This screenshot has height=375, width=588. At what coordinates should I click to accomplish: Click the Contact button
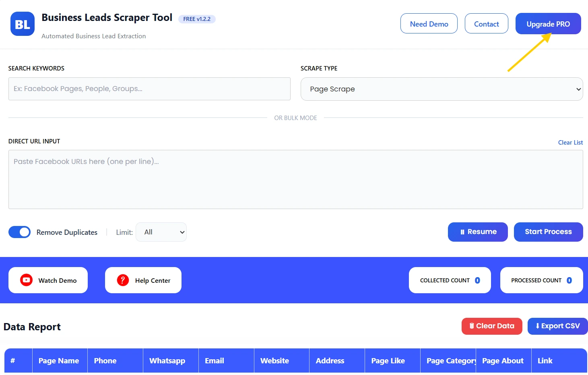[x=486, y=23]
